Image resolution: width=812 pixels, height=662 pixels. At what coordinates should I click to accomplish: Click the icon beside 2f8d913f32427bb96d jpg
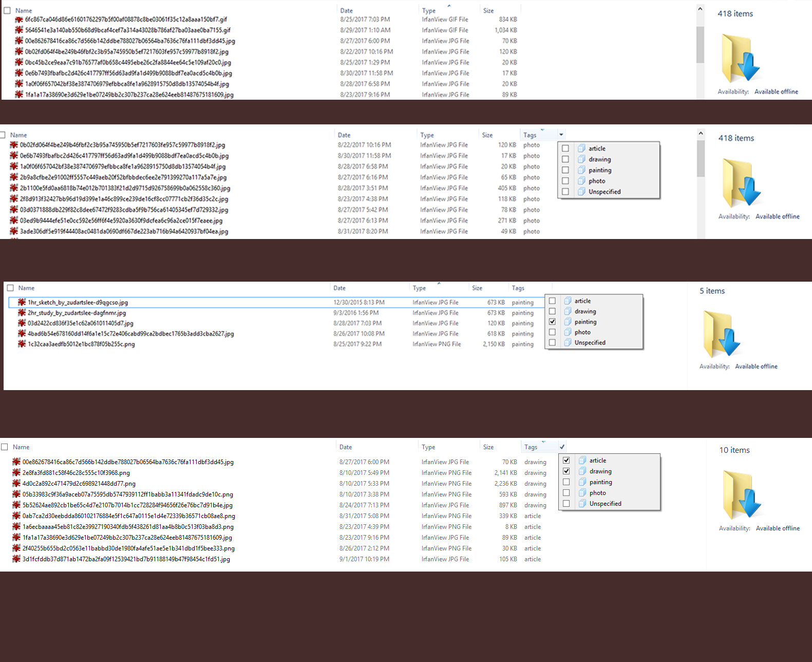[14, 199]
